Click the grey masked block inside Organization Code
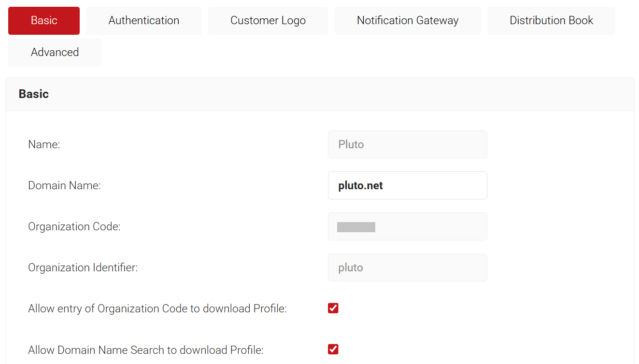The height and width of the screenshot is (364, 639). (x=356, y=227)
